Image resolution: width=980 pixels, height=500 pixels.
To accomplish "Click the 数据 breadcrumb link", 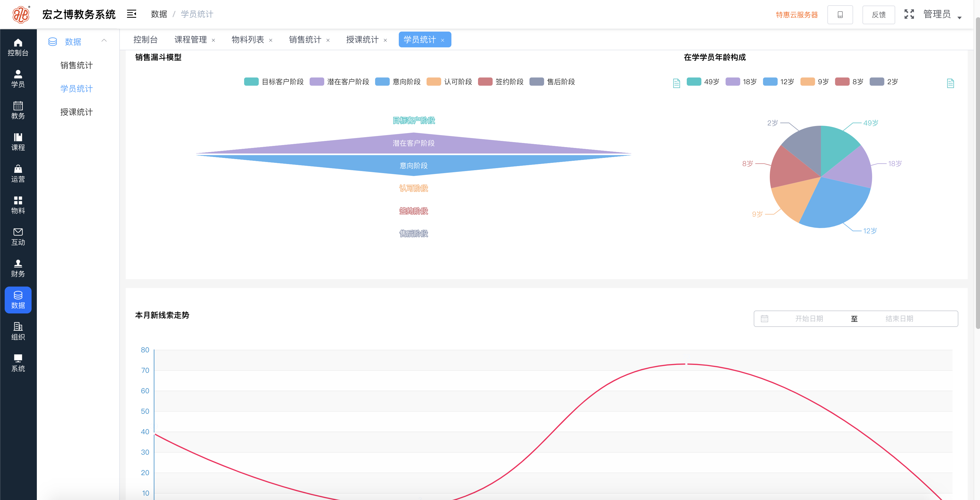I will (159, 14).
